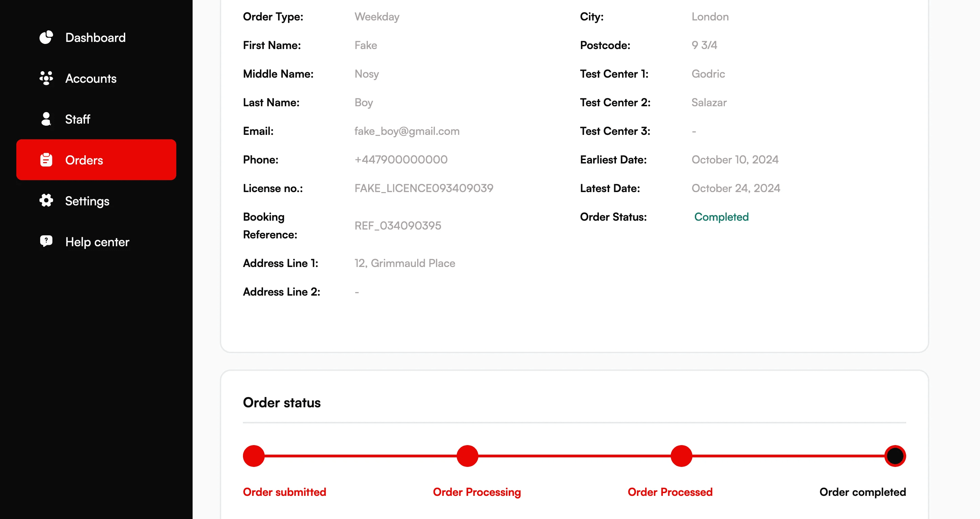Click the REF_034090395 booking reference value
Screen dimensions: 980x519
[x=397, y=225]
